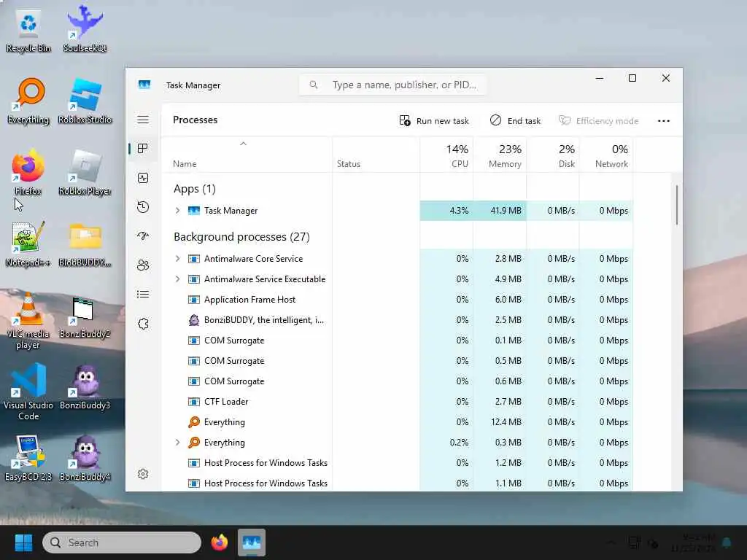Click Background processes (27) group header
Screen dimensions: 747x560
point(241,237)
